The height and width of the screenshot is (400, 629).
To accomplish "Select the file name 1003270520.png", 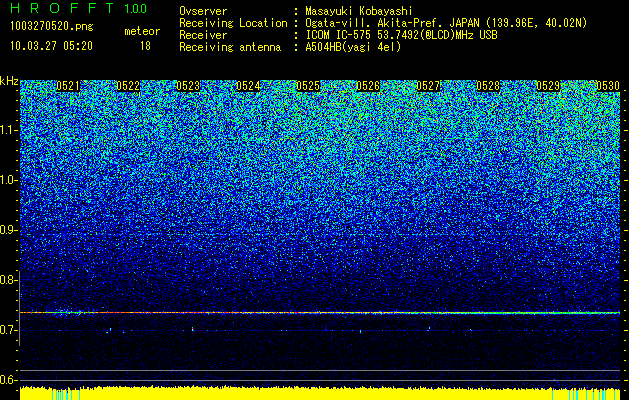I will click(x=52, y=26).
